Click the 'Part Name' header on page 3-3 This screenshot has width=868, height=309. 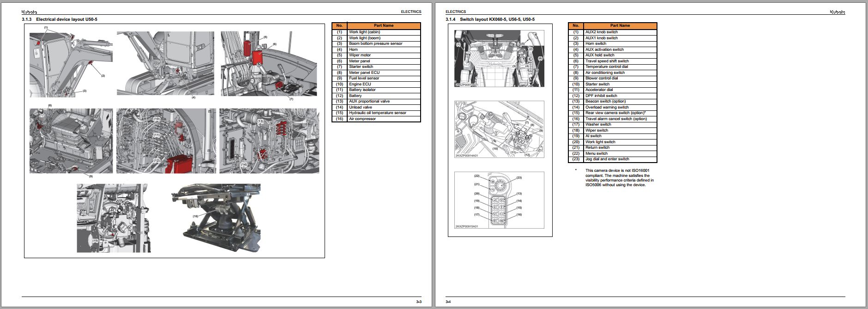pos(384,26)
